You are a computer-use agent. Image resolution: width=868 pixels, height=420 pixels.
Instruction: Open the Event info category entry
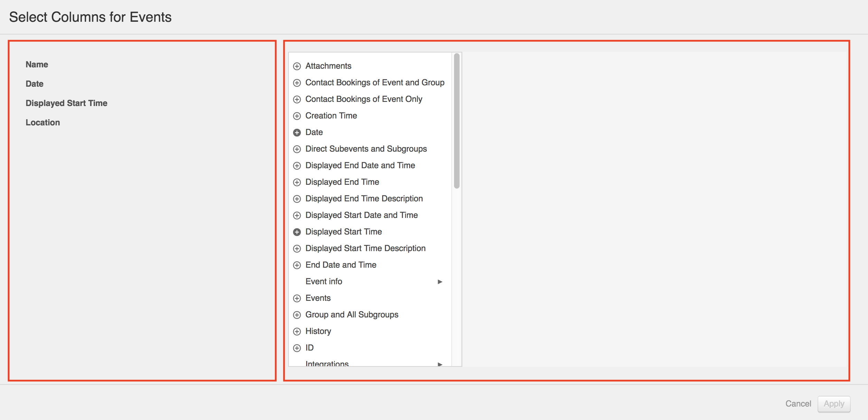tap(324, 281)
